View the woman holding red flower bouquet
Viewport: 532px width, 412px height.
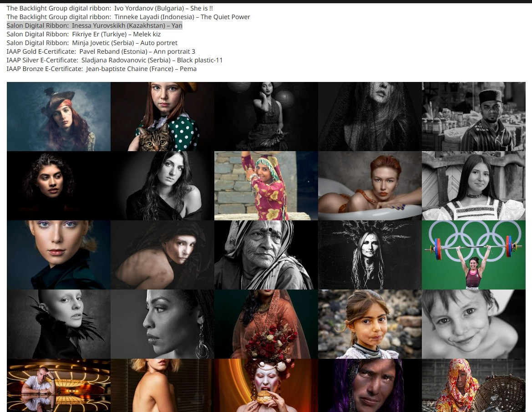point(266,324)
